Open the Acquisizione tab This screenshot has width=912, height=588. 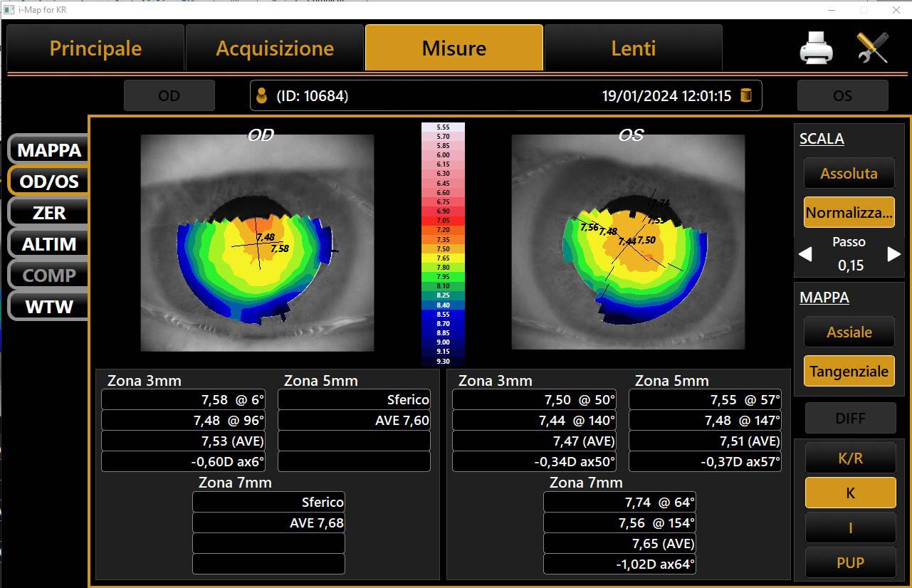(x=275, y=48)
